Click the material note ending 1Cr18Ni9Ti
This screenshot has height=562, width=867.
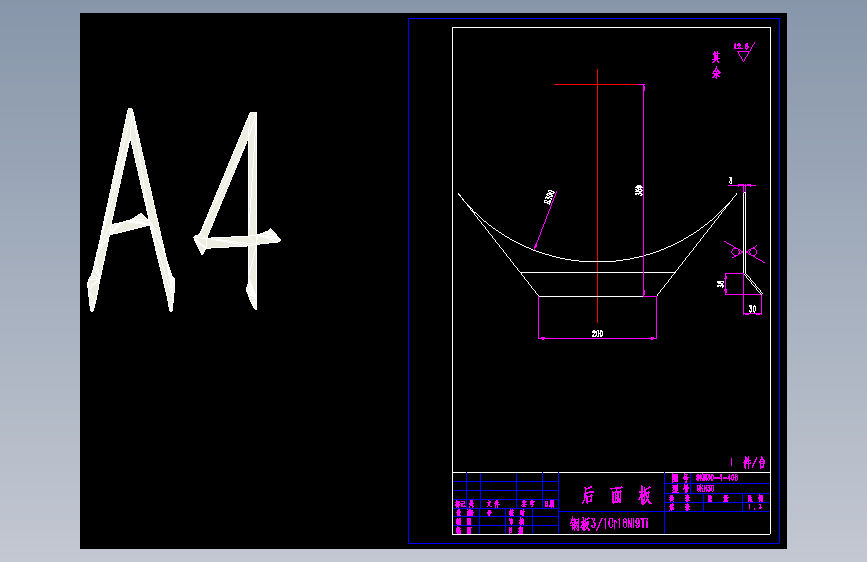(x=609, y=523)
